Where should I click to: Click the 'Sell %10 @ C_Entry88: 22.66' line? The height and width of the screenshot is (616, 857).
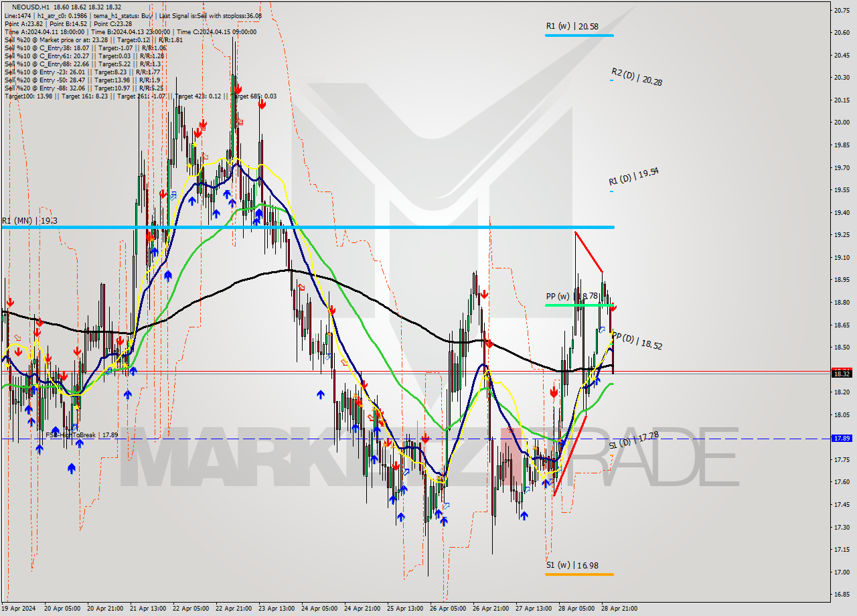pos(83,64)
